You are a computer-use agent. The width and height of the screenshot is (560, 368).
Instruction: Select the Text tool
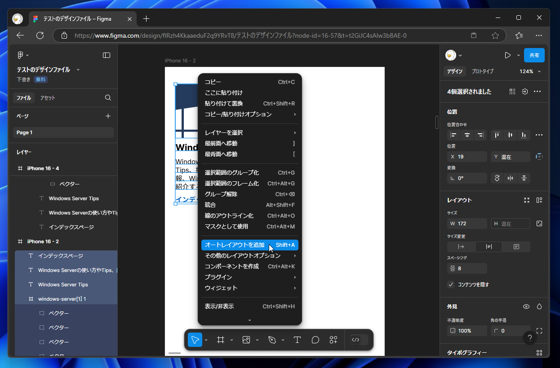(x=297, y=340)
